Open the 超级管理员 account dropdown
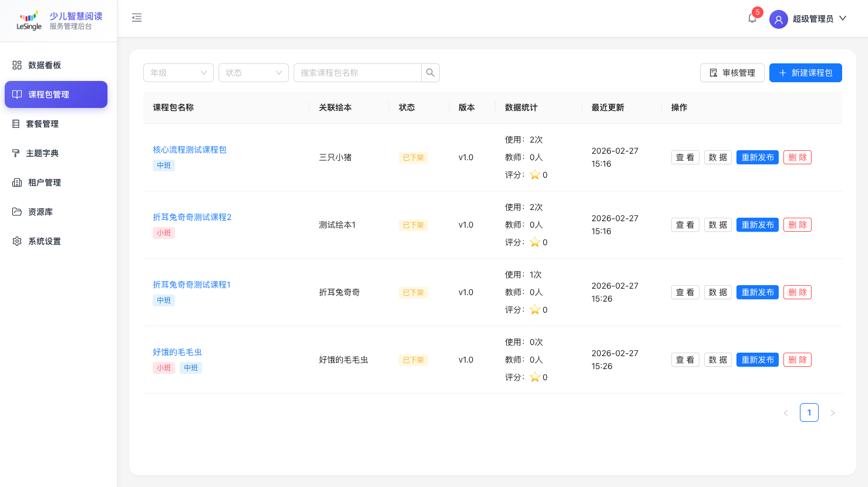868x487 pixels. pos(819,19)
